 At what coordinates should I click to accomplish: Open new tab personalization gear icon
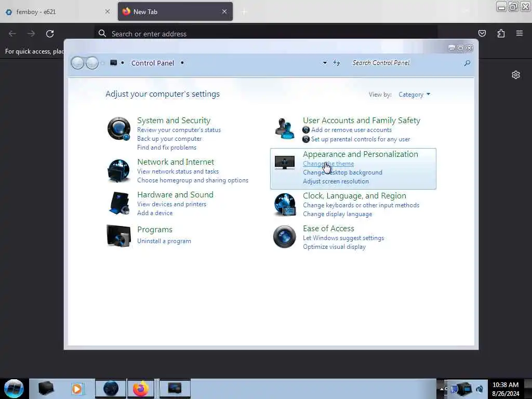[516, 75]
